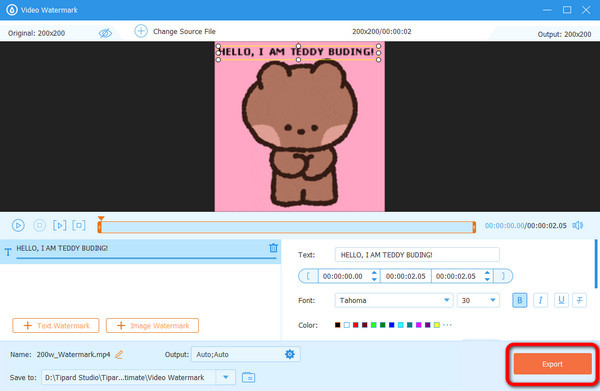Minimize the Video Watermark window
Screen dimensions: 600x391
tap(548, 10)
